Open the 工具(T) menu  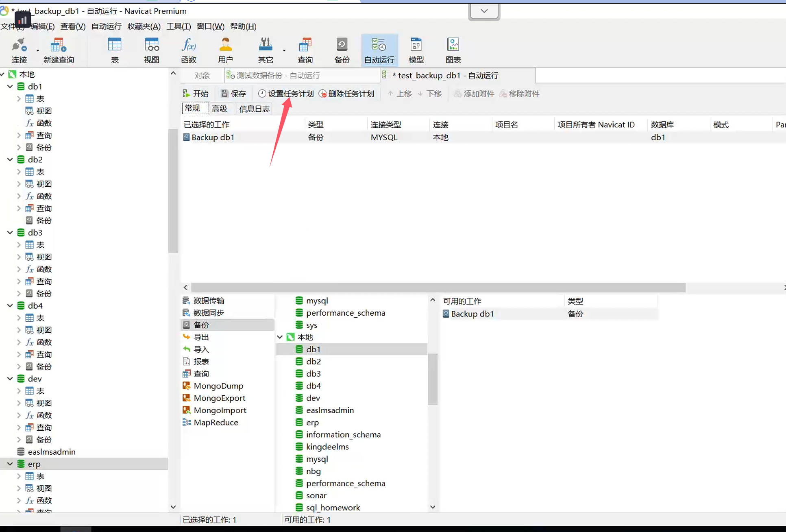pos(179,26)
